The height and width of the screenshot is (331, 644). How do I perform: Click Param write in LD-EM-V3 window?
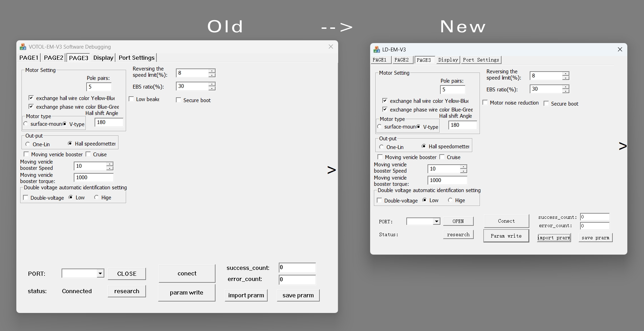click(506, 236)
